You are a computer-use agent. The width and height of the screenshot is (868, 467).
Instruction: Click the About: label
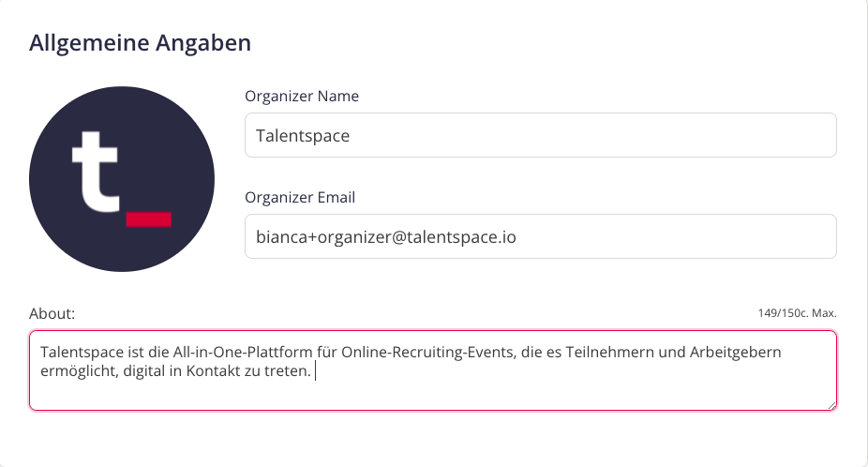(52, 313)
